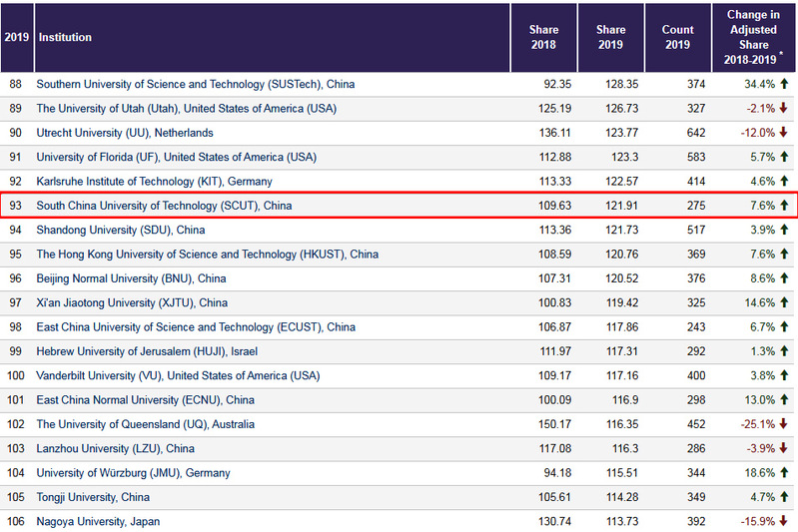Click the Change in Adjusted Share header
Image resolution: width=798 pixels, height=532 pixels.
(754, 38)
